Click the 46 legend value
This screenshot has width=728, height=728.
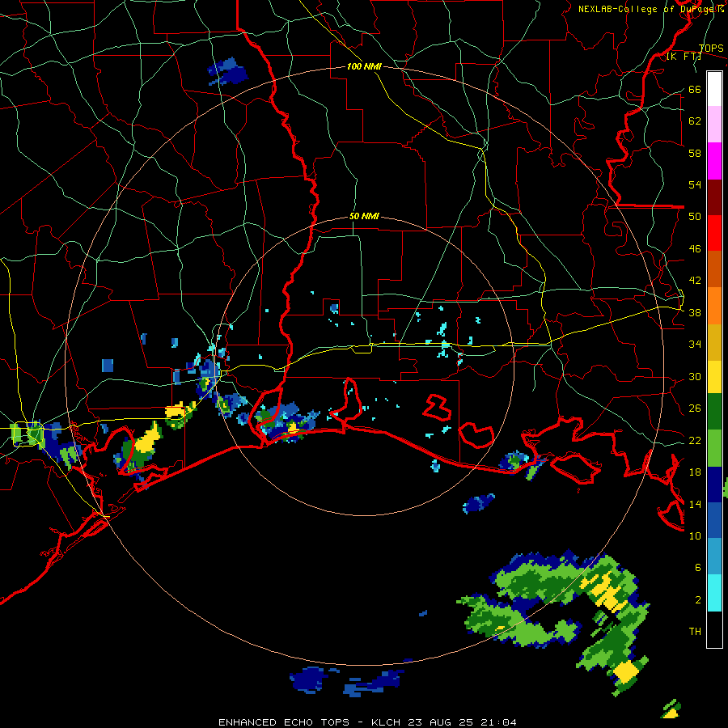coord(695,249)
